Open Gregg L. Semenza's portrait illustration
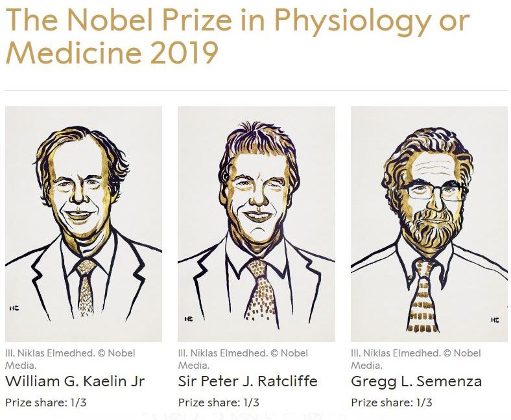This screenshot has height=420, width=511. point(429,224)
